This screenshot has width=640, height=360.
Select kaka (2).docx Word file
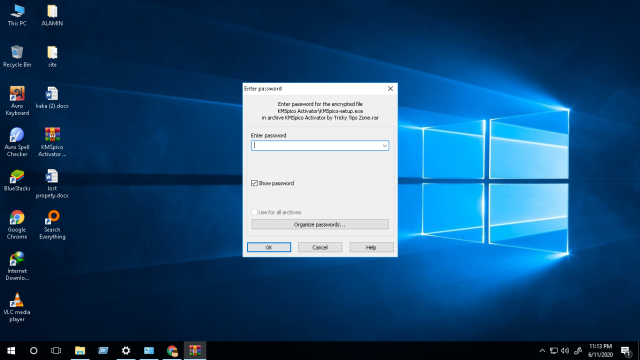click(x=52, y=98)
